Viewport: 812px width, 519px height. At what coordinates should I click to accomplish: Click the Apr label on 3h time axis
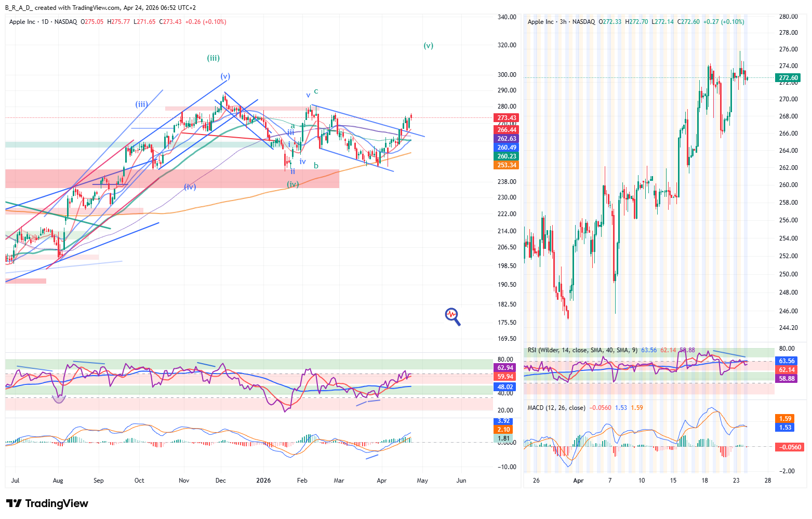[x=578, y=481]
